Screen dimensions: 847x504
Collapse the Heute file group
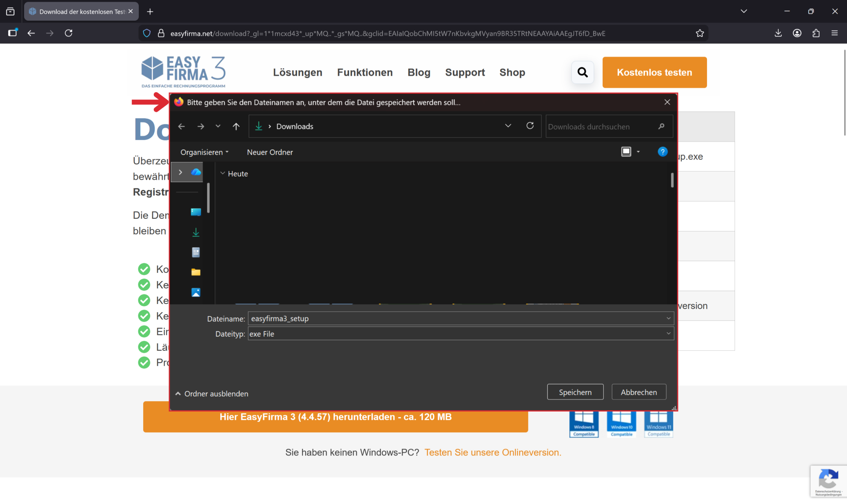pos(223,174)
